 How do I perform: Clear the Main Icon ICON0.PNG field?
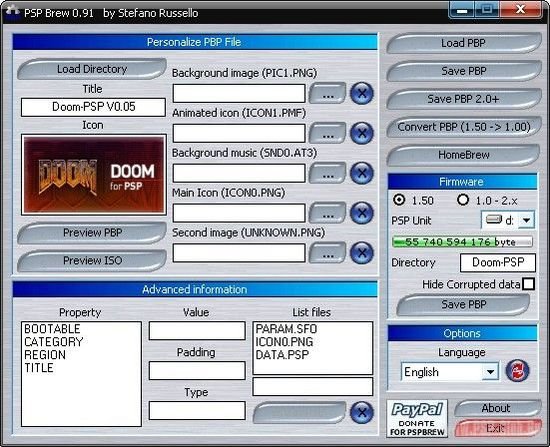click(x=362, y=213)
